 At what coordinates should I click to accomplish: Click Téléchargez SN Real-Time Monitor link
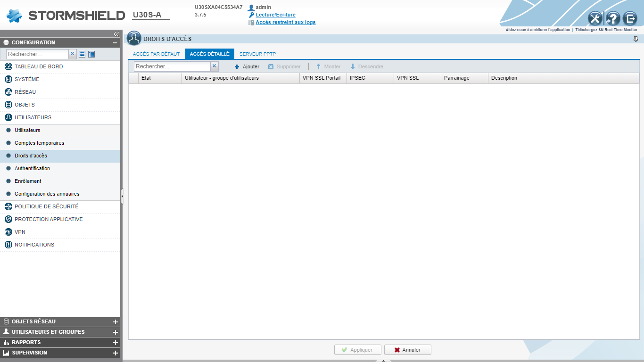(606, 30)
